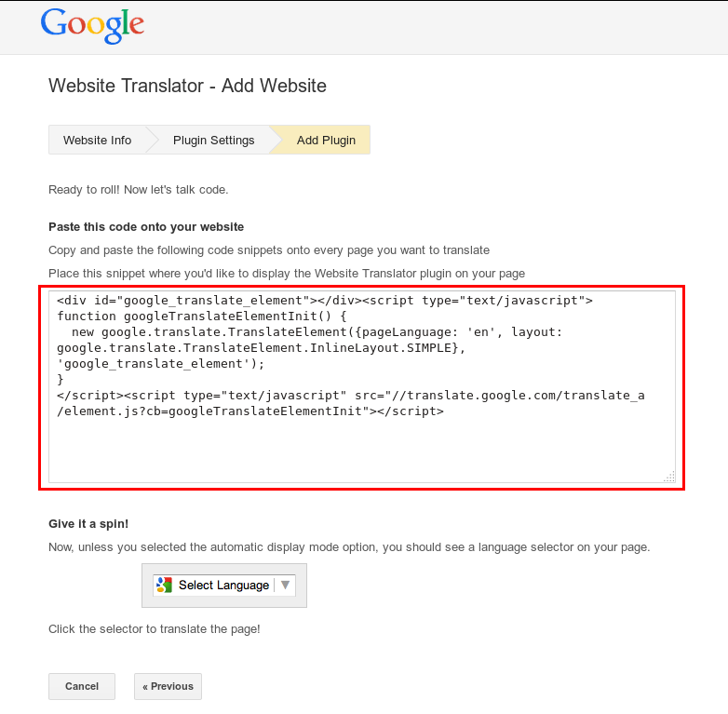728x714 pixels.
Task: Click the line 'function googleTranslateElementInit() {'
Action: 201,317
